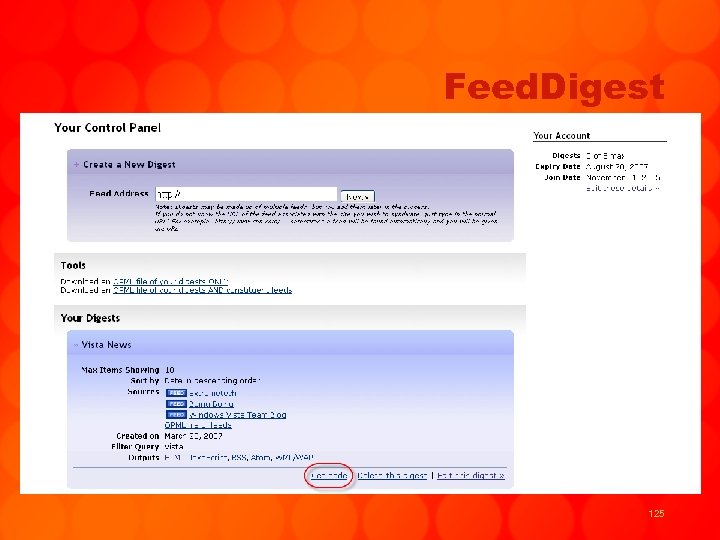Click the button next to Feed Address field
This screenshot has height=540, width=720.
coord(358,197)
